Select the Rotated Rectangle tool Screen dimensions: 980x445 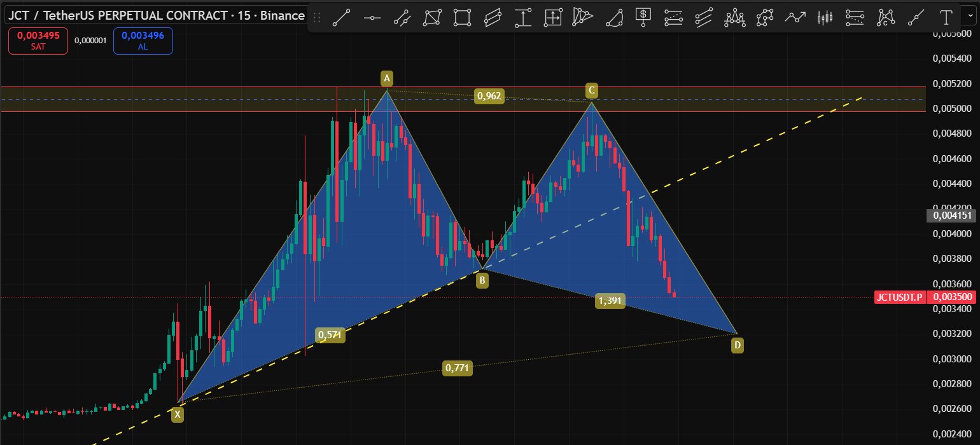(x=432, y=17)
